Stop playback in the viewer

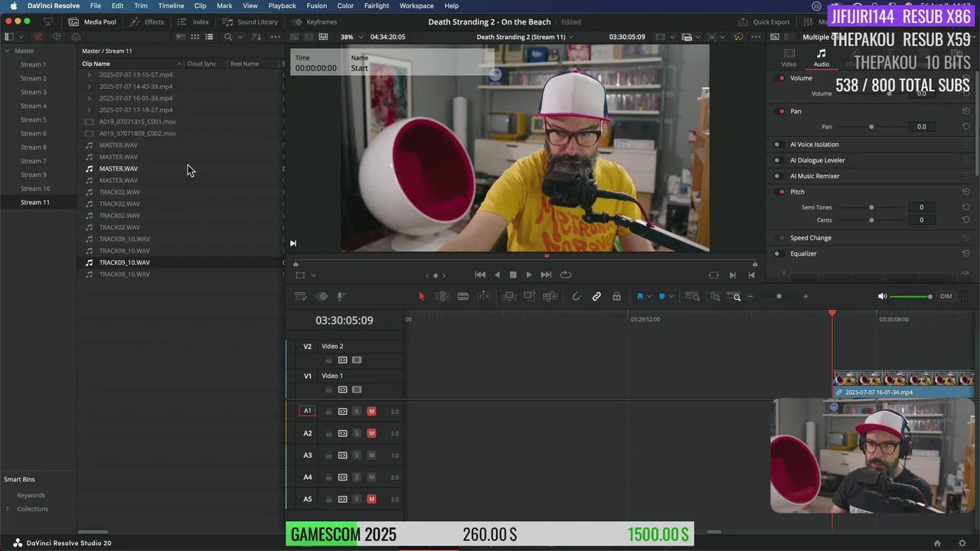pos(513,275)
